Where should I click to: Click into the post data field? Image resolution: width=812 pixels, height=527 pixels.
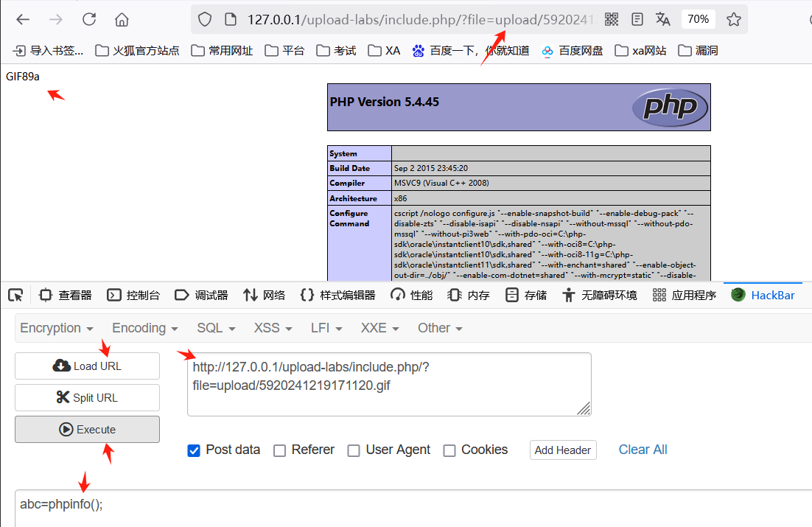pyautogui.click(x=413, y=509)
